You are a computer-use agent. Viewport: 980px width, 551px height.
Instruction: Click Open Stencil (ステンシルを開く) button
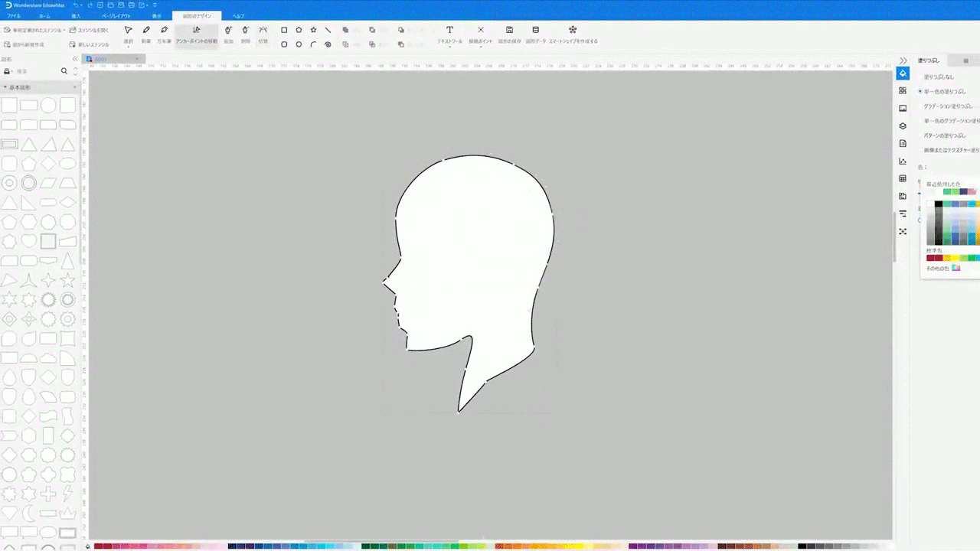[x=89, y=30]
